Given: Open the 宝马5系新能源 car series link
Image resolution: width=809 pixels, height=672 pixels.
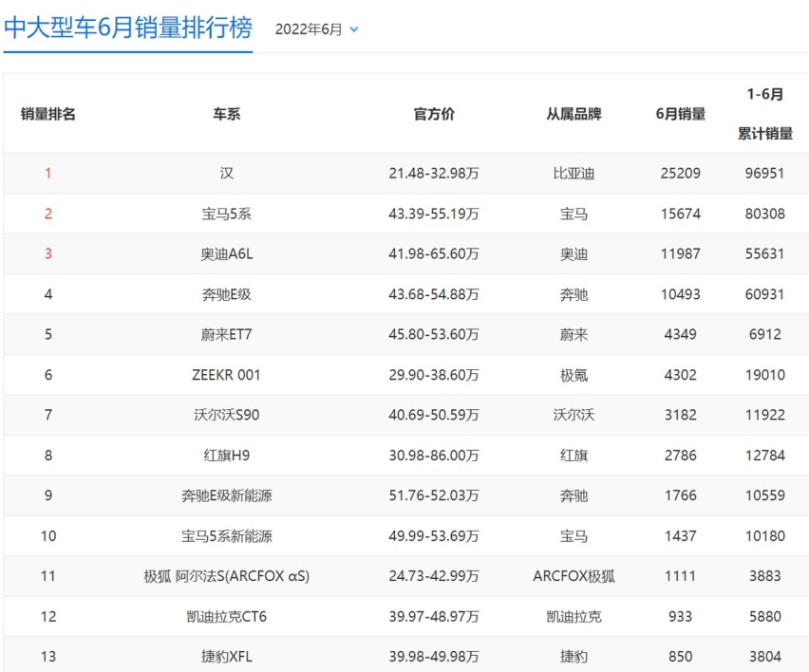Looking at the screenshot, I should coord(227,536).
